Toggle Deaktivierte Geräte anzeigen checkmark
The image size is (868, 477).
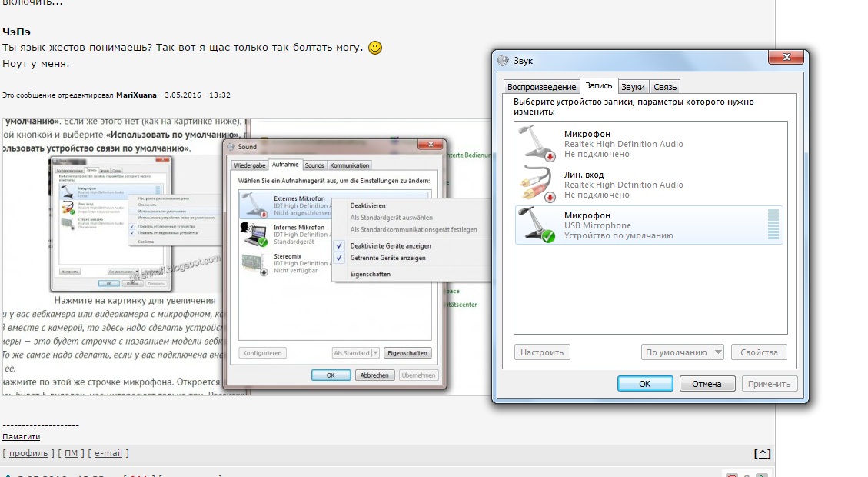(340, 245)
